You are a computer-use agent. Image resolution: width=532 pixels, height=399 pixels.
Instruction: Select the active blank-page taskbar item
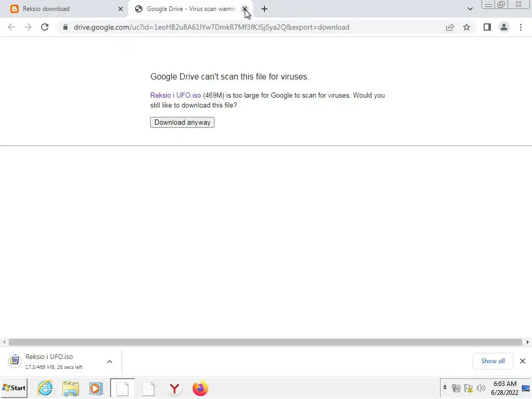pos(122,388)
